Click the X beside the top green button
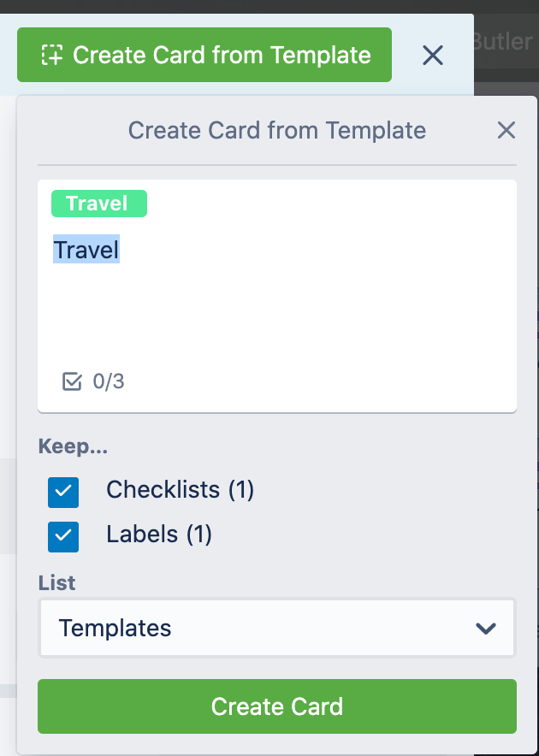Image resolution: width=539 pixels, height=756 pixels. tap(433, 55)
